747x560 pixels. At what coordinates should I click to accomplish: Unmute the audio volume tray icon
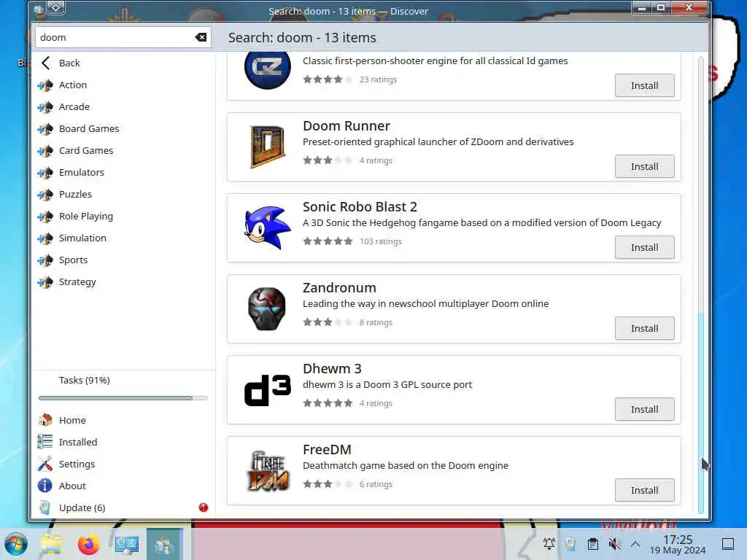pyautogui.click(x=614, y=544)
